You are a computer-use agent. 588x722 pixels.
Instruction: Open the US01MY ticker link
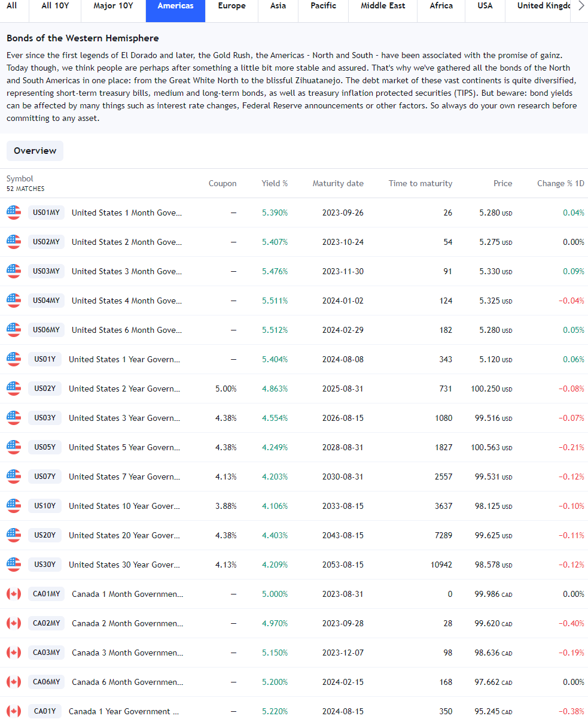point(46,213)
